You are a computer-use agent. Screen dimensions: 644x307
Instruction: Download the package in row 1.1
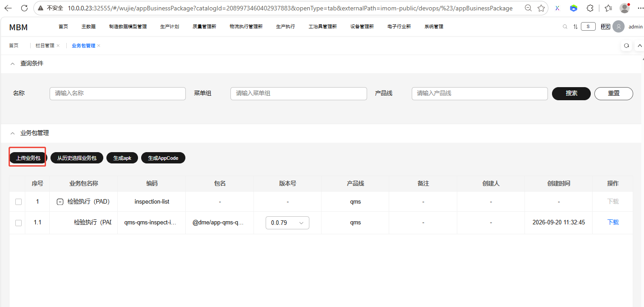click(x=613, y=223)
